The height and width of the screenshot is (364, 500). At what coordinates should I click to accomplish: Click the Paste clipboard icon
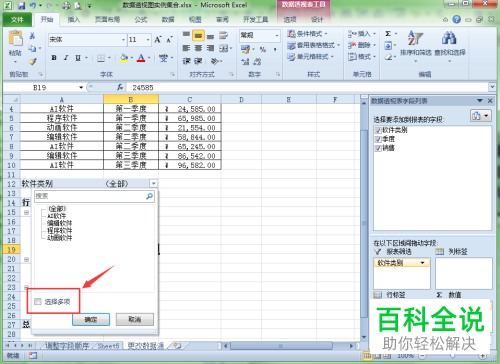pyautogui.click(x=15, y=38)
